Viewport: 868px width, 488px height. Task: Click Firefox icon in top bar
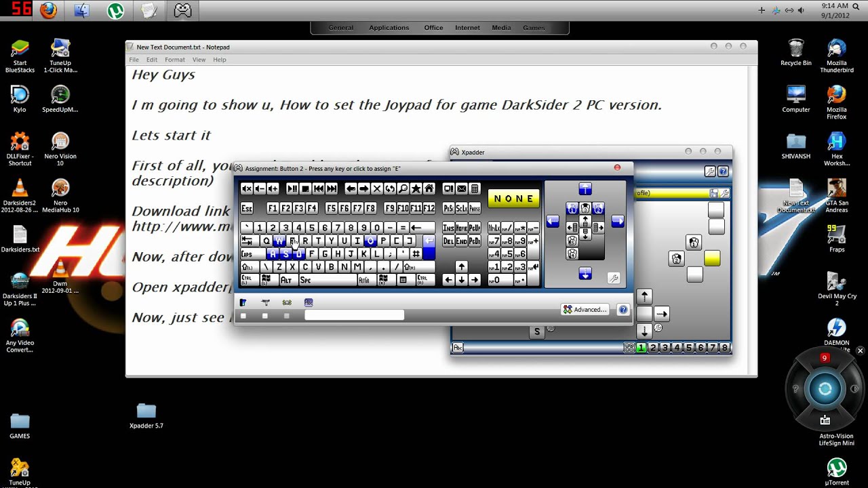48,10
